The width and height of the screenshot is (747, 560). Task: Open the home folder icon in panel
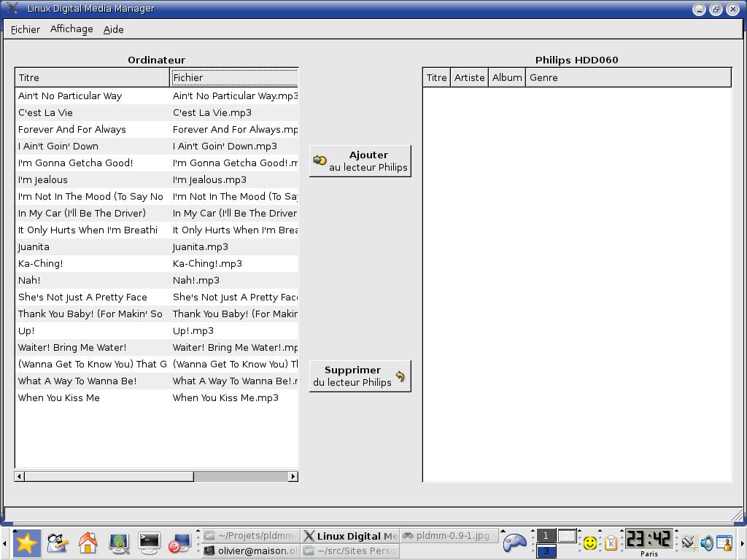(x=88, y=542)
